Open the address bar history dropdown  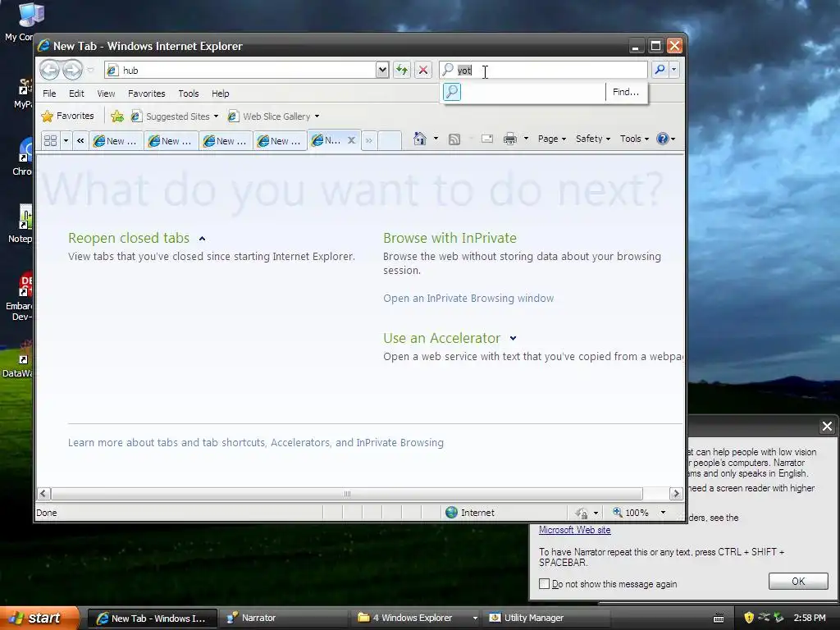click(x=382, y=70)
